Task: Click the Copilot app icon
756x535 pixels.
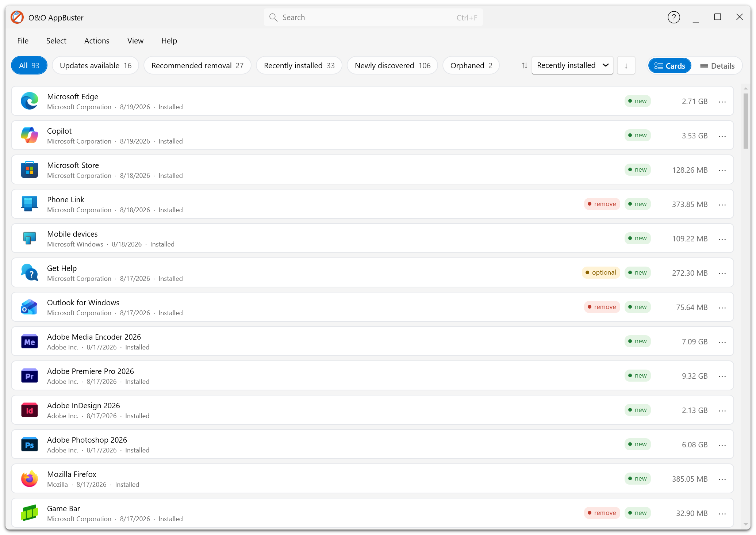Action: pos(30,135)
